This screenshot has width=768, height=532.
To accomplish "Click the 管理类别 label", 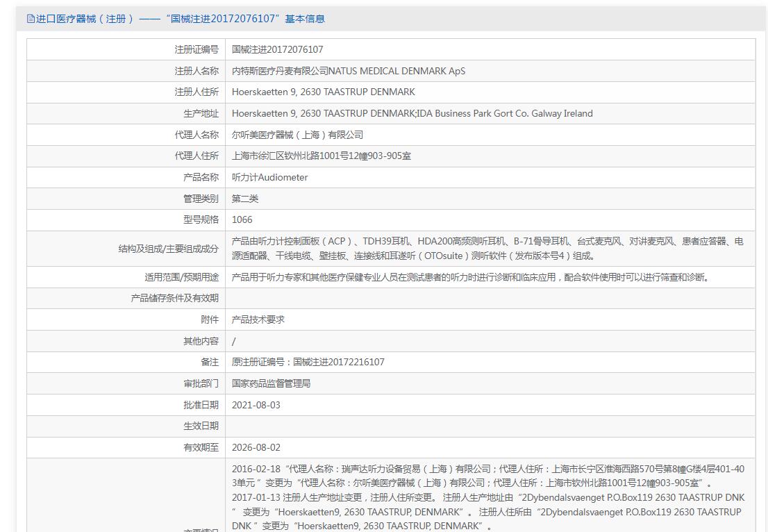I will point(201,199).
